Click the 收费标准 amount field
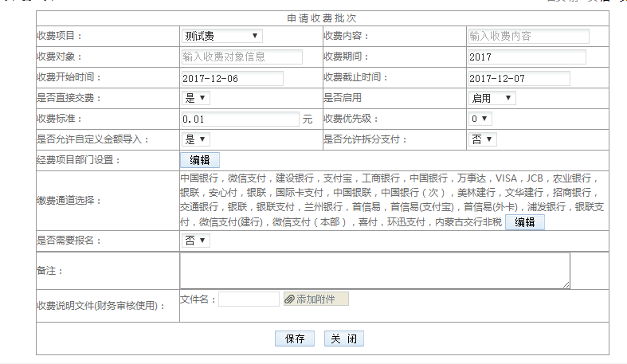Image resolution: width=627 pixels, height=364 pixels. click(x=240, y=119)
